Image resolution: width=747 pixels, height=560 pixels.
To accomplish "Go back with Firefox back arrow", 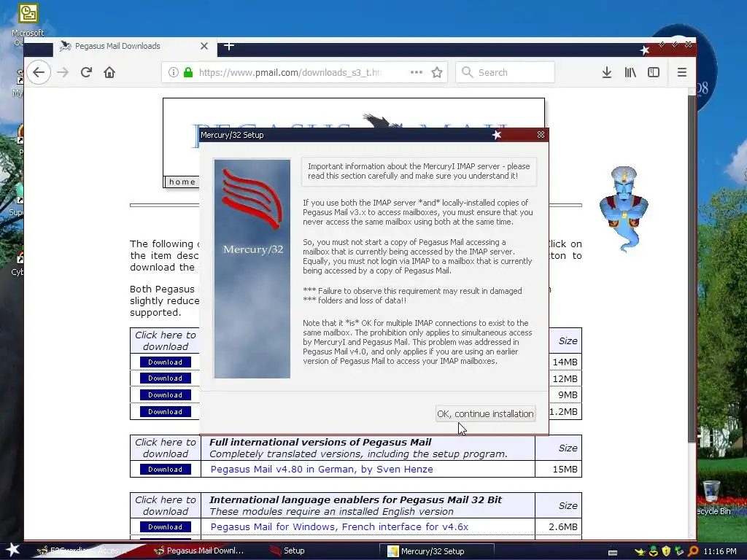I will click(39, 72).
